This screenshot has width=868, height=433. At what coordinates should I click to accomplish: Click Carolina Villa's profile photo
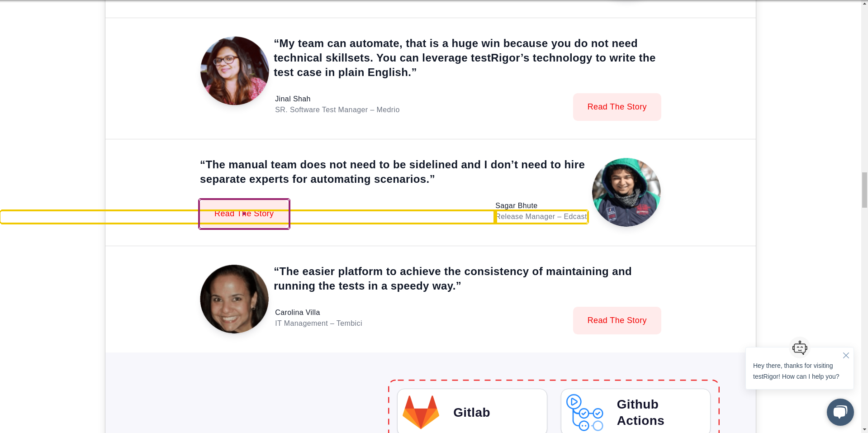[x=234, y=299]
